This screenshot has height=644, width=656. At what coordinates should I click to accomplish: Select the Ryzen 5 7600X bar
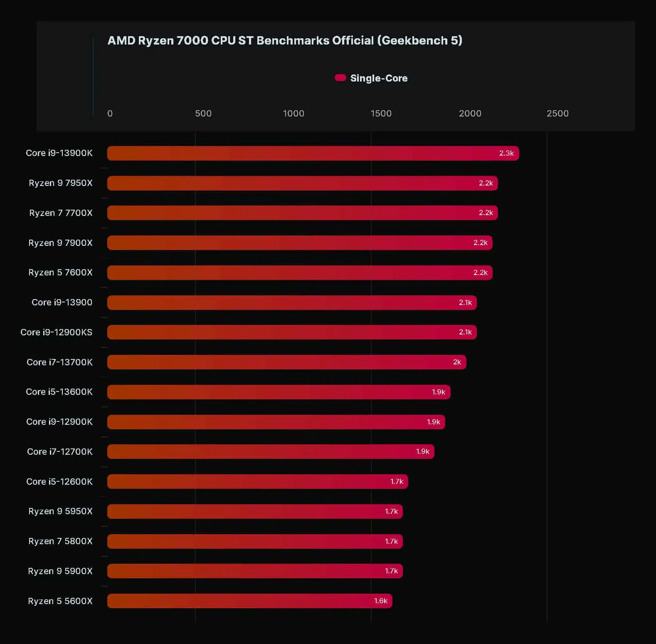coord(300,272)
